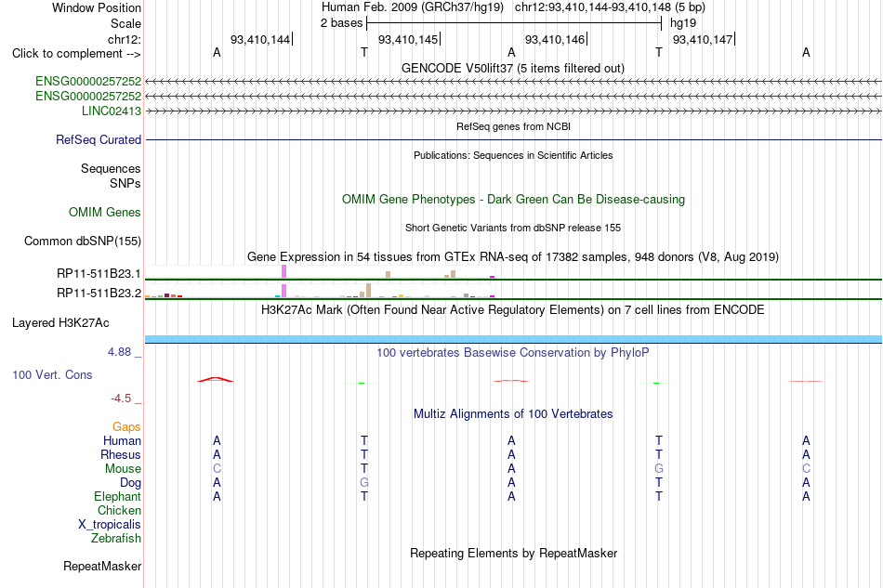Open 'RefSeq genes from NCBI' track title

513,126
